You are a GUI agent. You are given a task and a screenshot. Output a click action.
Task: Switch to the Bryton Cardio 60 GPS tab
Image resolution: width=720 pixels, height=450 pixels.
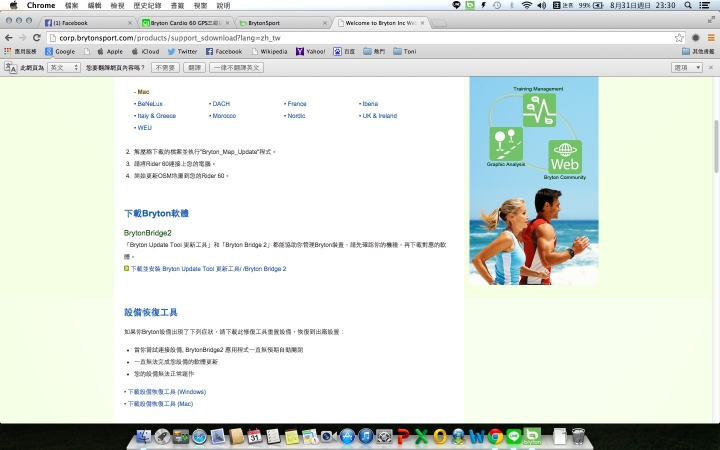tap(186, 22)
